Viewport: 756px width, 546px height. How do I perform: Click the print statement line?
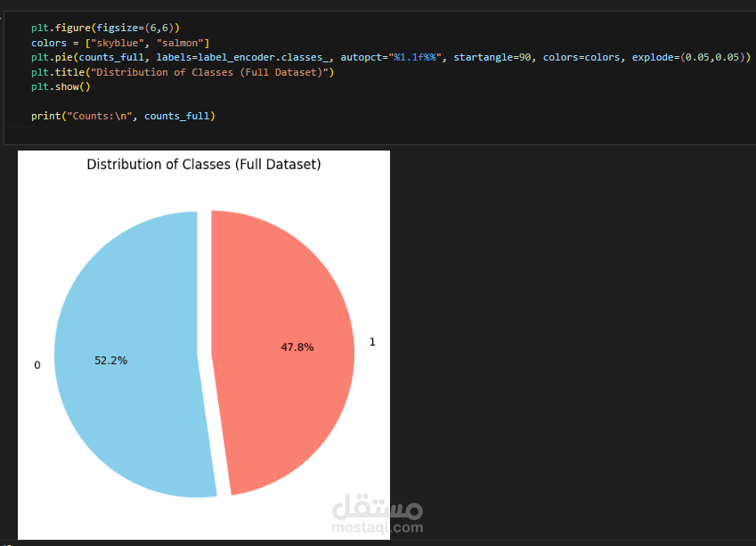[123, 116]
